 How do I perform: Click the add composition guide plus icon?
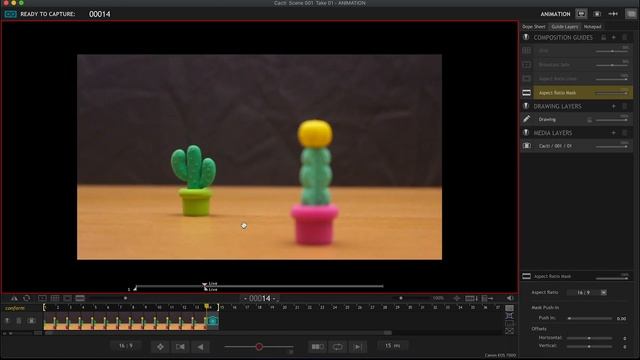(613, 37)
